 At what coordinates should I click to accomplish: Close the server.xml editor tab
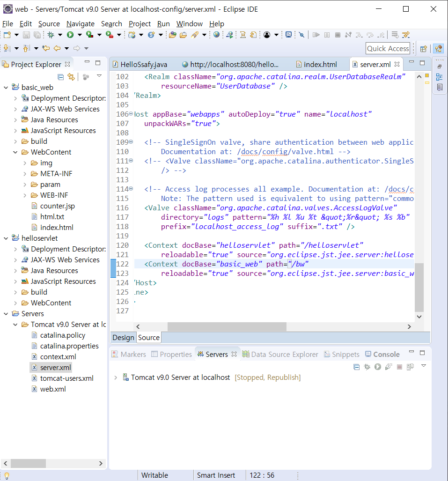397,64
